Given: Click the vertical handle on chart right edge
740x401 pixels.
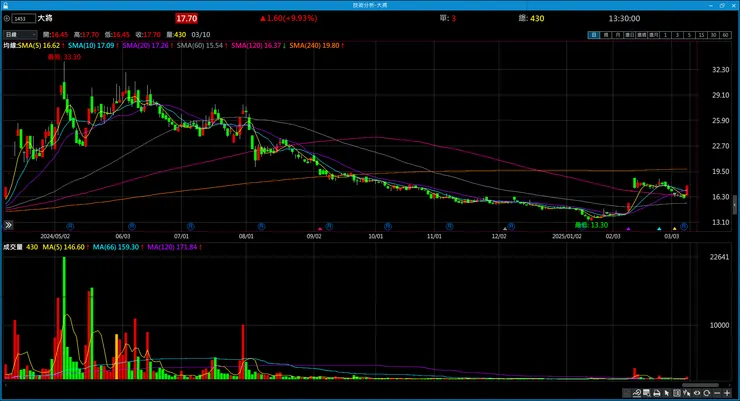Looking at the screenshot, I should pos(735,205).
